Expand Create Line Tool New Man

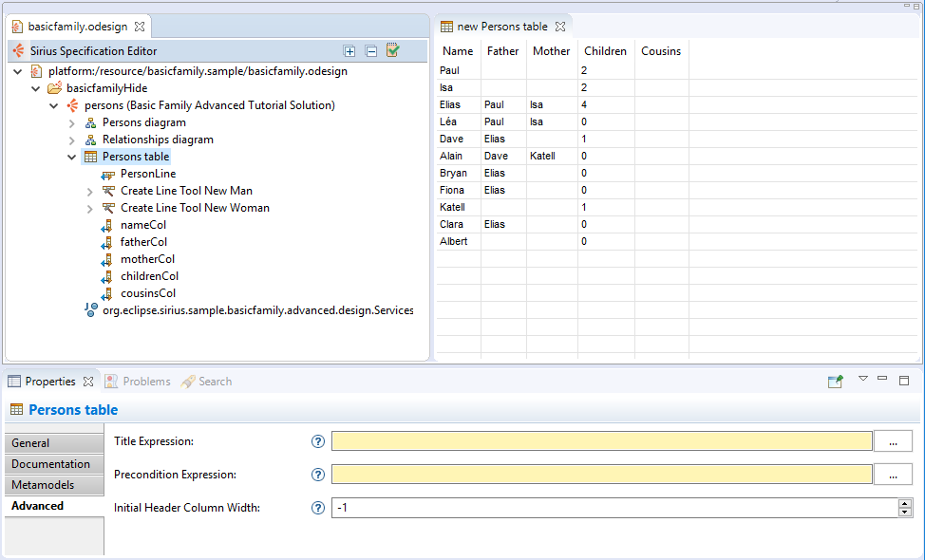(90, 191)
